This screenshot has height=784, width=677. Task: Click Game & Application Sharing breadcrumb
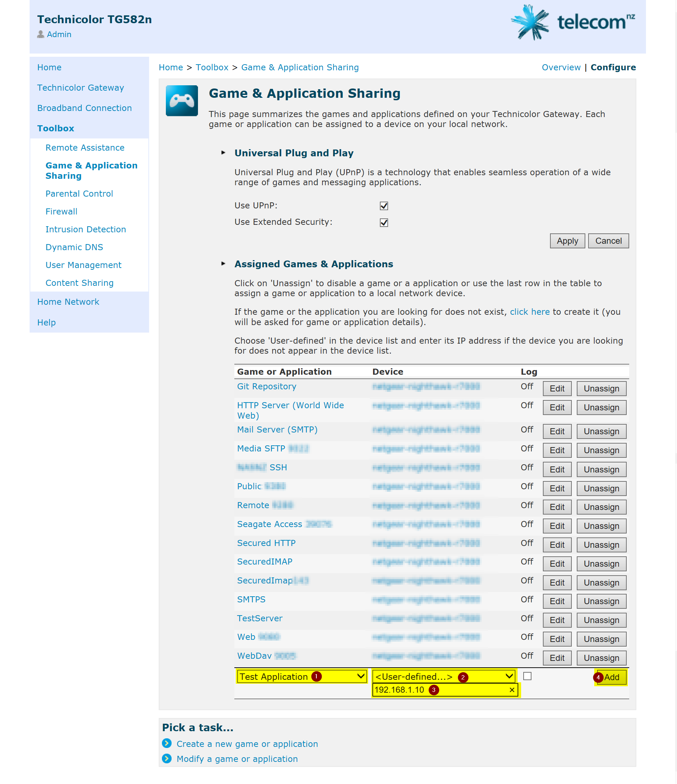pyautogui.click(x=300, y=67)
